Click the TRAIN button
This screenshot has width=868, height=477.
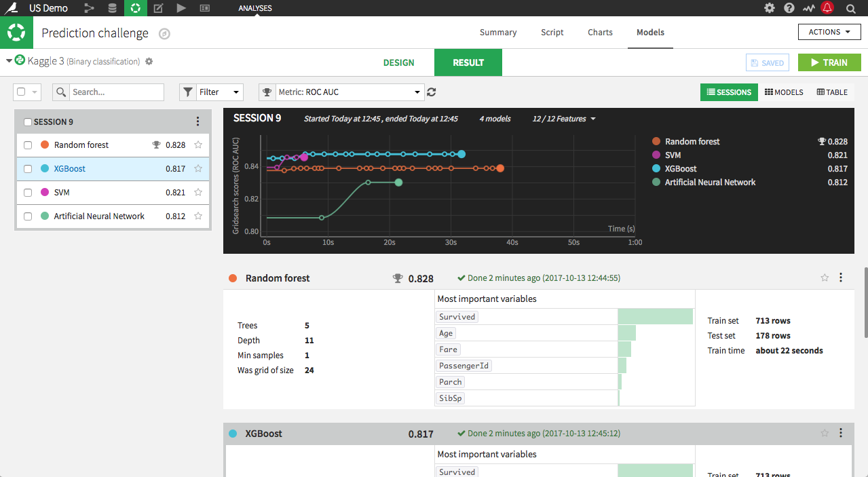(x=829, y=62)
